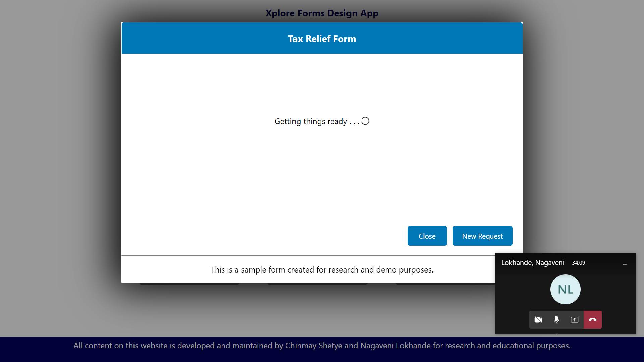Mute the microphone in call window
Image resolution: width=644 pixels, height=362 pixels.
click(x=556, y=320)
